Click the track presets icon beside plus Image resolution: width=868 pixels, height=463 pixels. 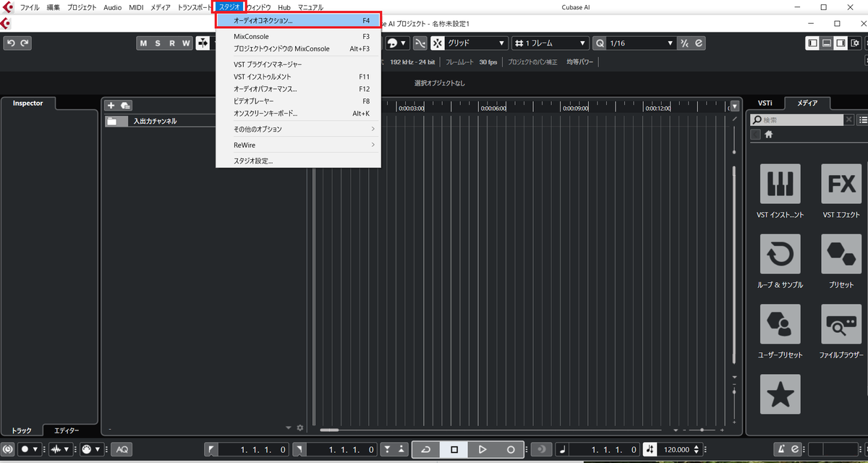(125, 106)
